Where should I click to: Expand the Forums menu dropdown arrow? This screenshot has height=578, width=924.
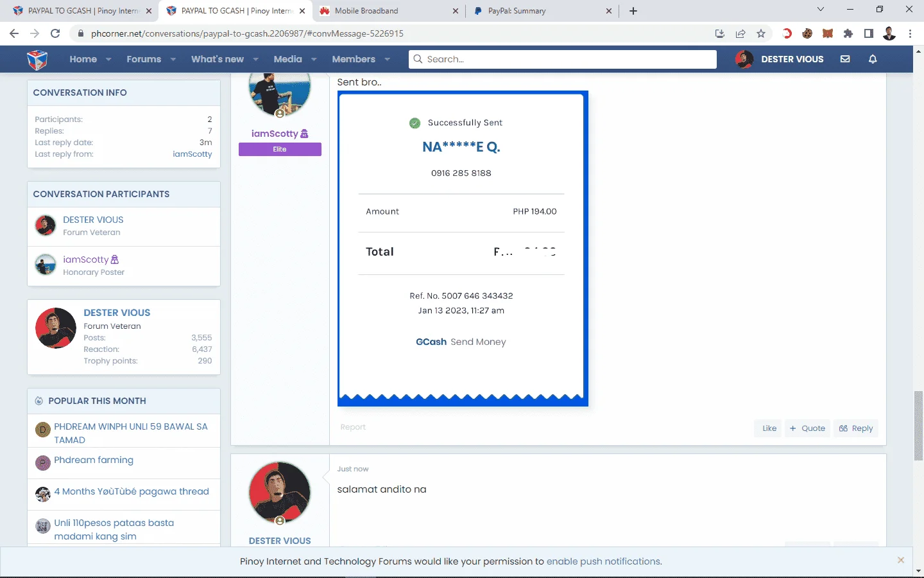173,59
